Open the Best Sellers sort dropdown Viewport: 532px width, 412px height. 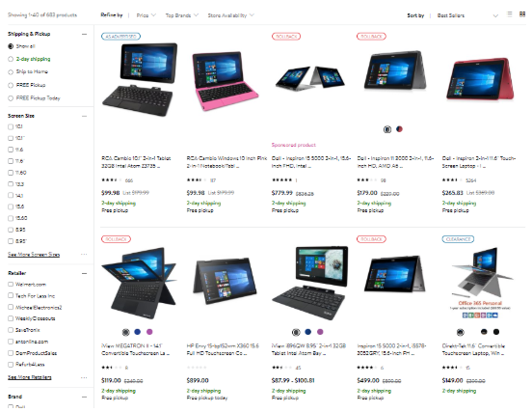pos(467,15)
